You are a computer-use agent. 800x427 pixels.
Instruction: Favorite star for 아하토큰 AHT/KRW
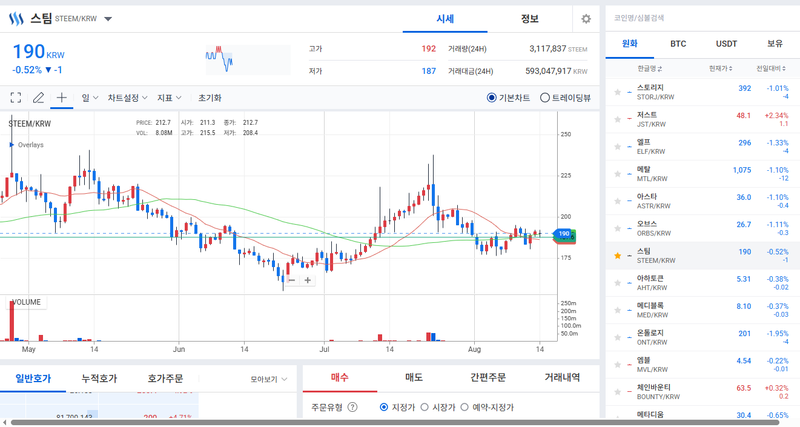click(617, 283)
